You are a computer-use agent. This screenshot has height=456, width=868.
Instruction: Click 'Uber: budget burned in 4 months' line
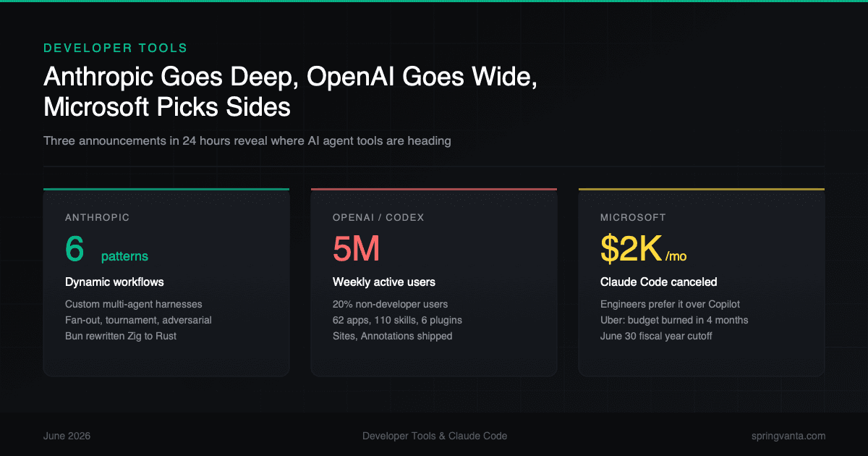click(x=674, y=320)
